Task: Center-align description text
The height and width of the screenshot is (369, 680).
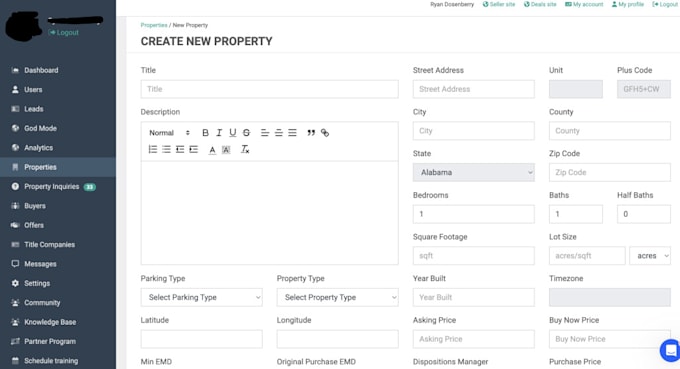Action: (x=278, y=133)
